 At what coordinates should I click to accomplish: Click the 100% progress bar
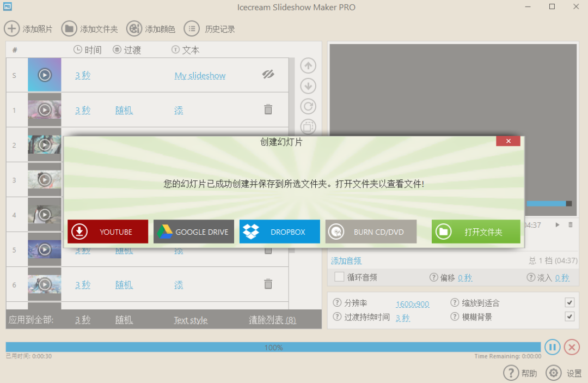click(273, 347)
